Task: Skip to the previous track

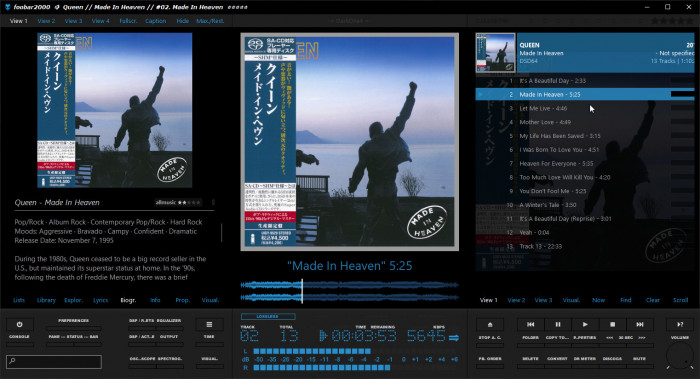Action: (x=530, y=325)
